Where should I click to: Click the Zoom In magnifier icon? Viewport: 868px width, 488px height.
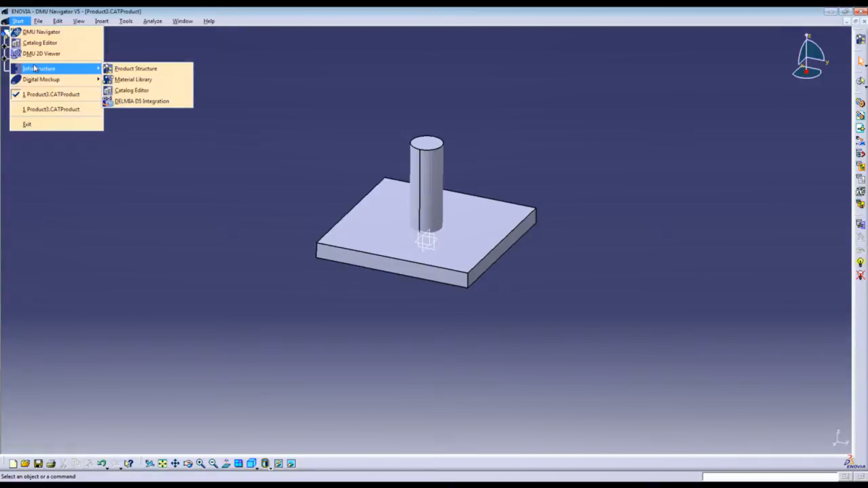200,463
